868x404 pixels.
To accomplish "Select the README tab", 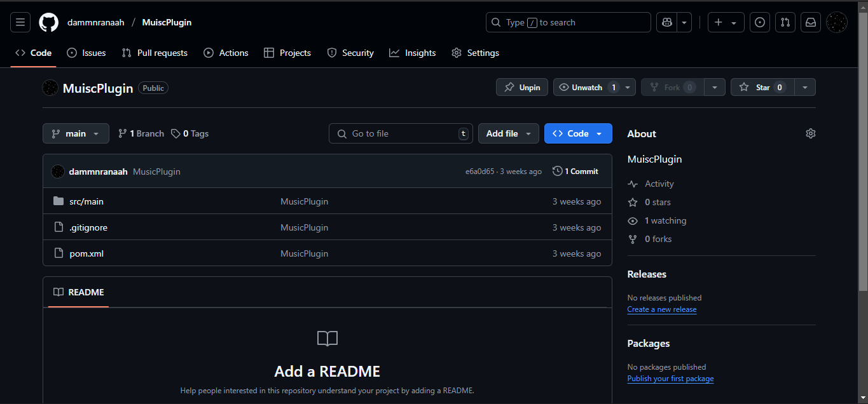I will click(x=79, y=292).
